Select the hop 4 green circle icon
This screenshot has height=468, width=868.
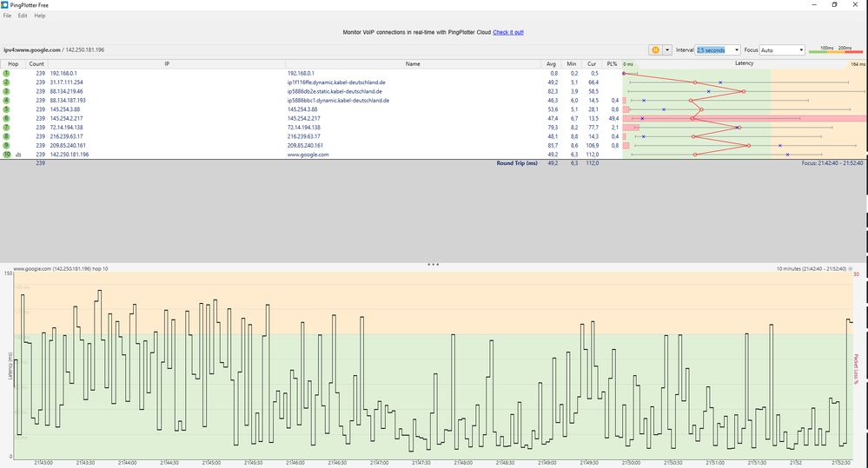point(7,100)
